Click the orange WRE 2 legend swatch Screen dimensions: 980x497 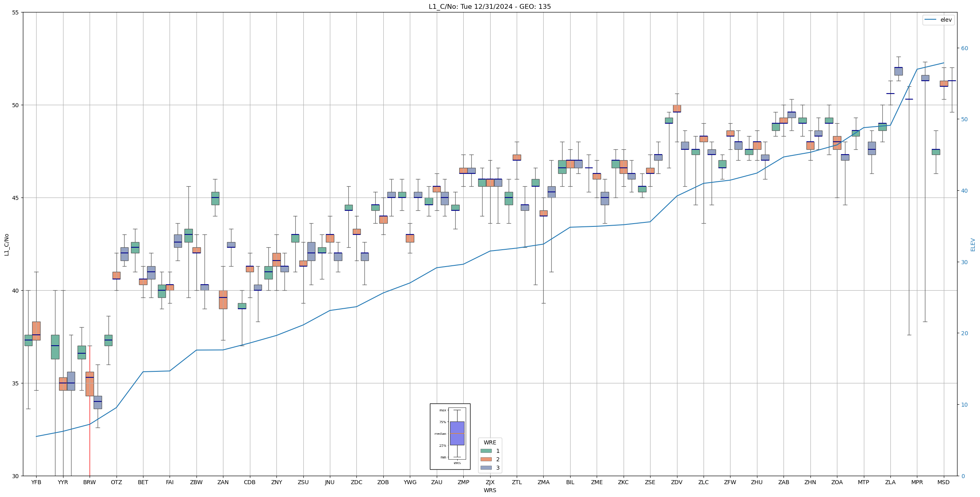pyautogui.click(x=486, y=459)
